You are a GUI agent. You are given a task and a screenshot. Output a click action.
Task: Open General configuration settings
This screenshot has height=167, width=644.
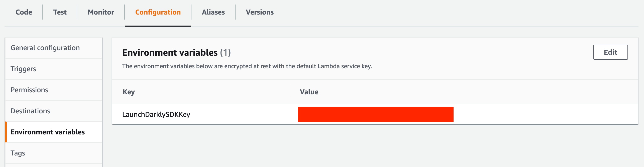pos(45,47)
